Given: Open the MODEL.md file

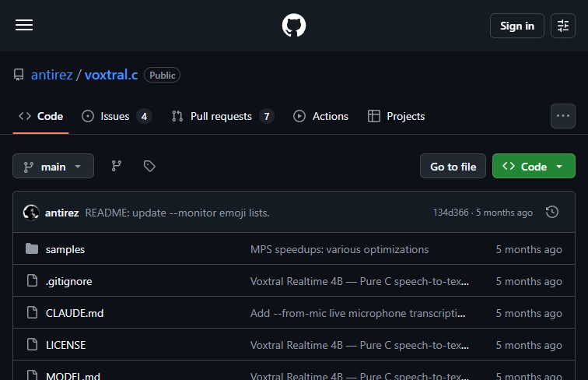Looking at the screenshot, I should (x=73, y=376).
